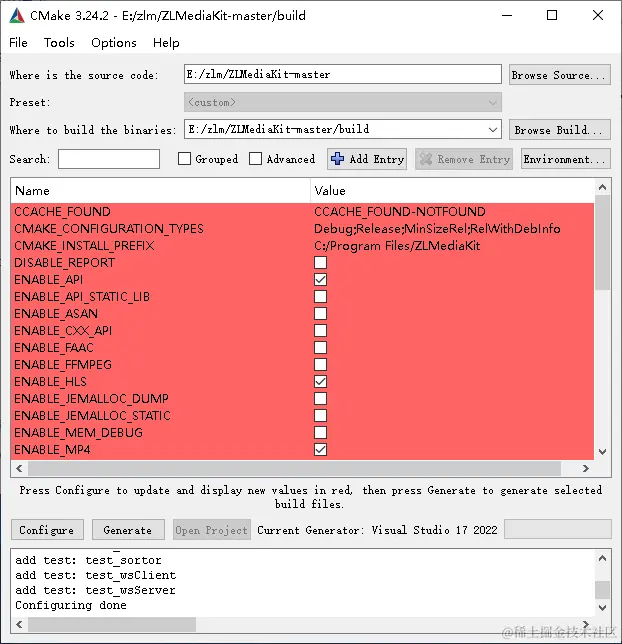The image size is (622, 644).
Task: Check the ENABLE_FFMPEG option
Action: pyautogui.click(x=320, y=365)
